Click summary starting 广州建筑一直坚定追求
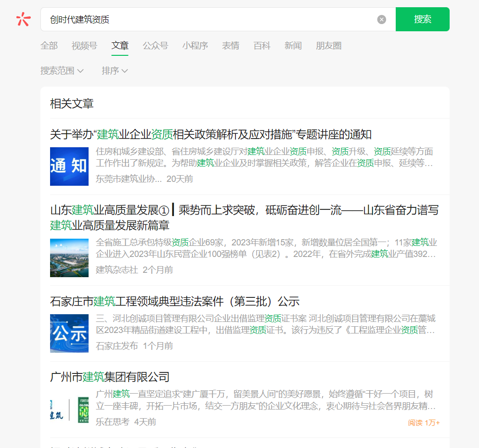479x448 pixels. coord(266,400)
